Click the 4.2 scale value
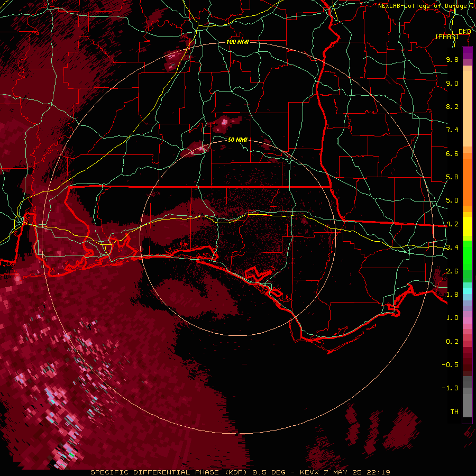 pyautogui.click(x=452, y=224)
